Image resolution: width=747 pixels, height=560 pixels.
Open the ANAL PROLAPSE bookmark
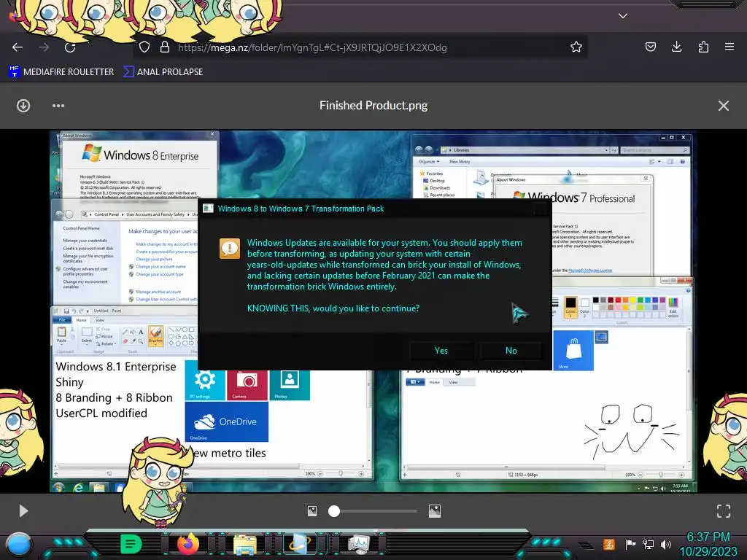point(163,72)
